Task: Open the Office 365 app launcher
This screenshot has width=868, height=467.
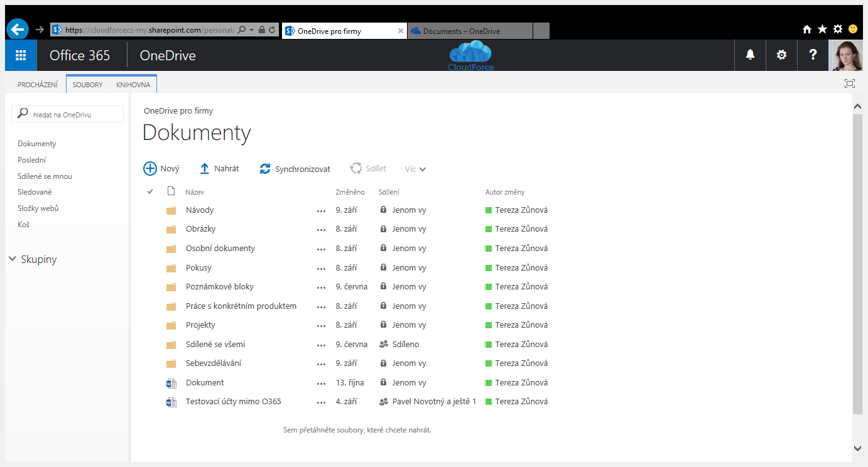Action: 20,55
